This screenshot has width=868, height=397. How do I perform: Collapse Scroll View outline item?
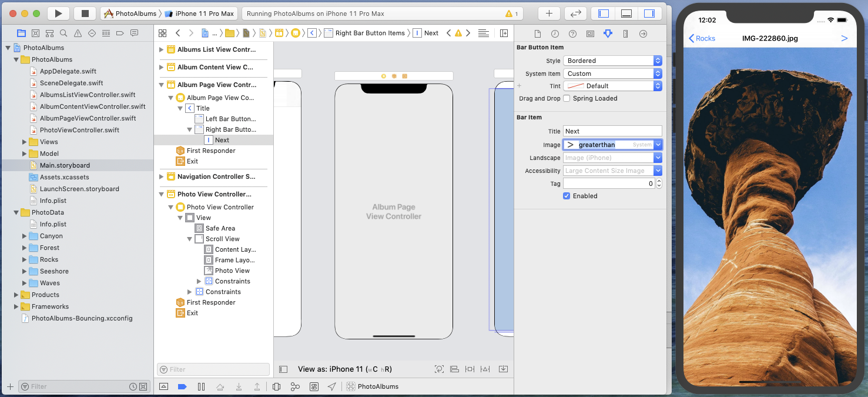(190, 239)
